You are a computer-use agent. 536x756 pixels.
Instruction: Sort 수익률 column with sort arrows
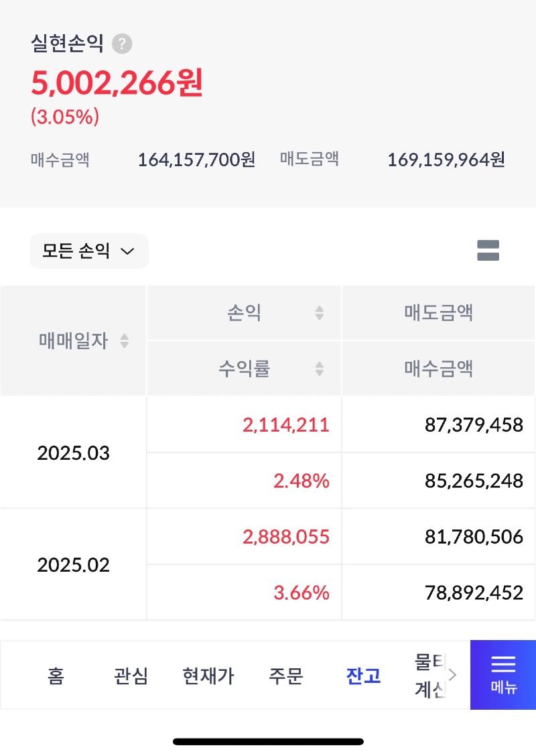point(319,369)
